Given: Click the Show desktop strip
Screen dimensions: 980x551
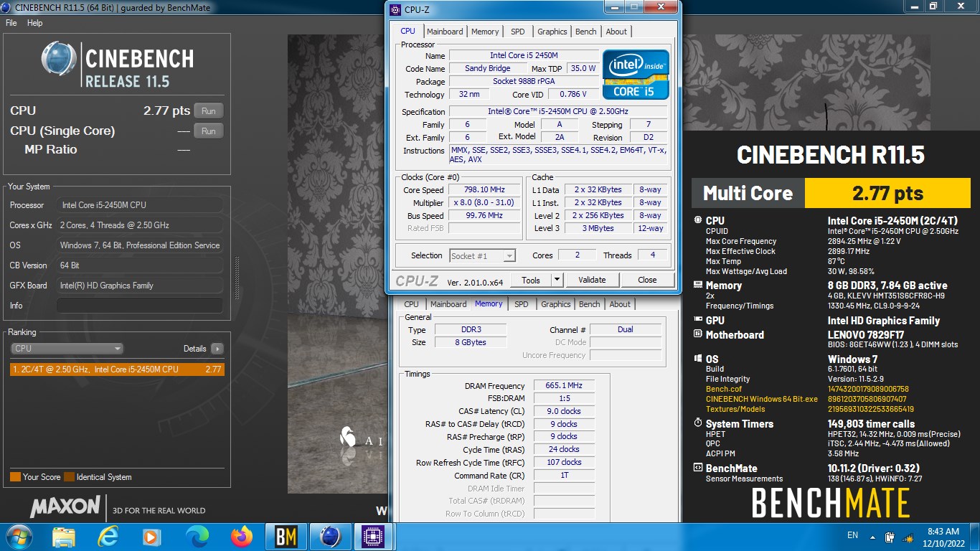Looking at the screenshot, I should tap(975, 536).
